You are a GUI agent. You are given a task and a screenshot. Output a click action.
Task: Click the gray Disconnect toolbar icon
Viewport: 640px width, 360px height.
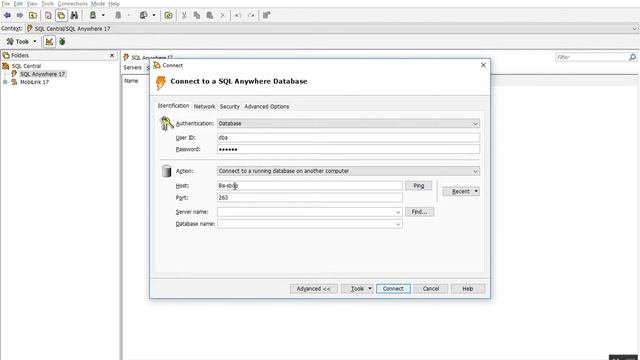(x=118, y=16)
